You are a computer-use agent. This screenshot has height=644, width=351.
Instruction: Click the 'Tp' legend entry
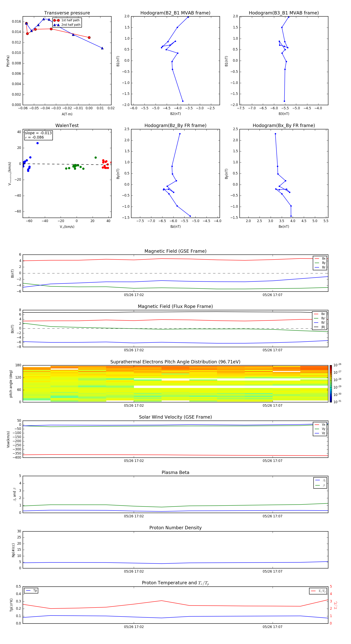[x=31, y=591]
